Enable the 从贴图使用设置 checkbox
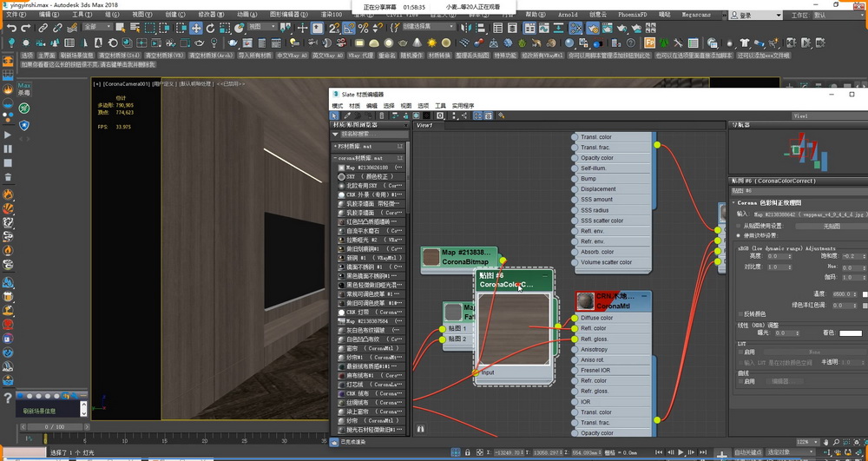The width and height of the screenshot is (868, 461). [x=739, y=226]
